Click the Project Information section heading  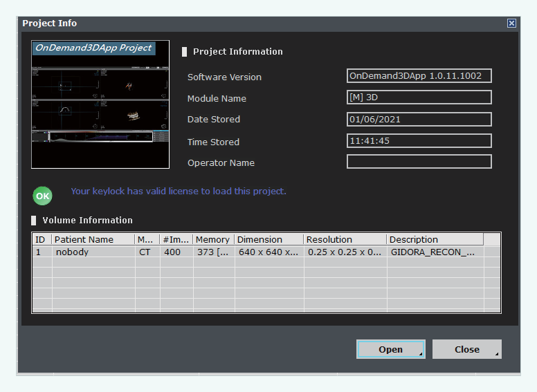pos(237,51)
